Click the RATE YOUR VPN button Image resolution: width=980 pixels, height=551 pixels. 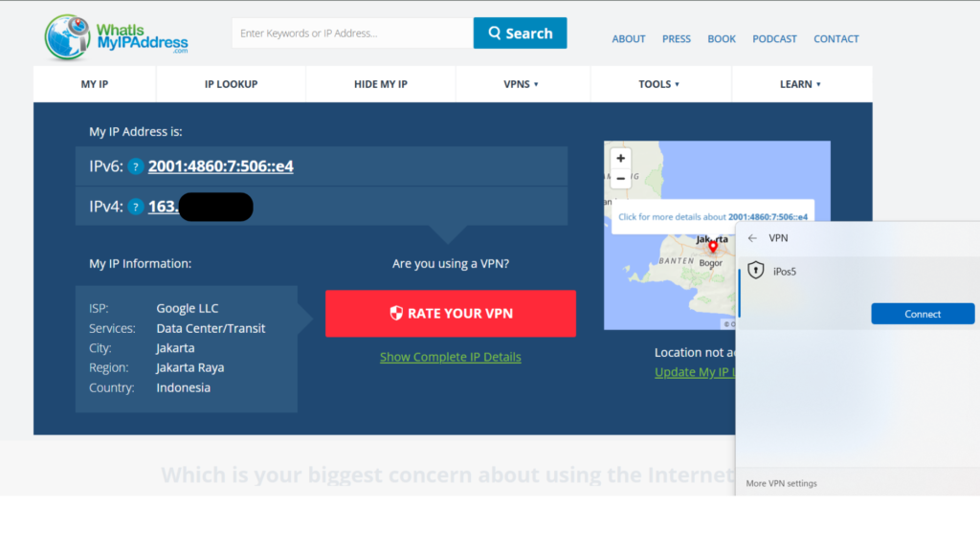[451, 314]
